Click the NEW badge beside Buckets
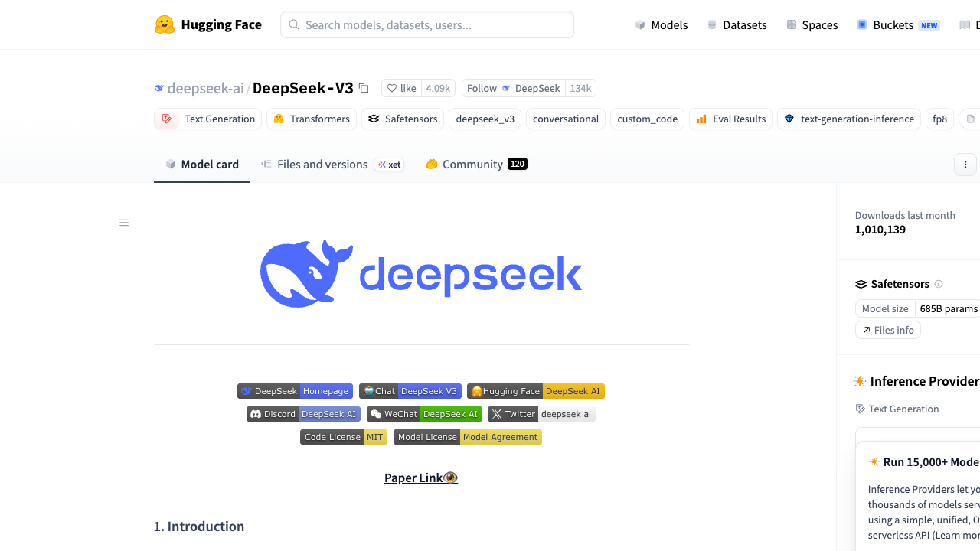This screenshot has height=551, width=980. click(929, 25)
